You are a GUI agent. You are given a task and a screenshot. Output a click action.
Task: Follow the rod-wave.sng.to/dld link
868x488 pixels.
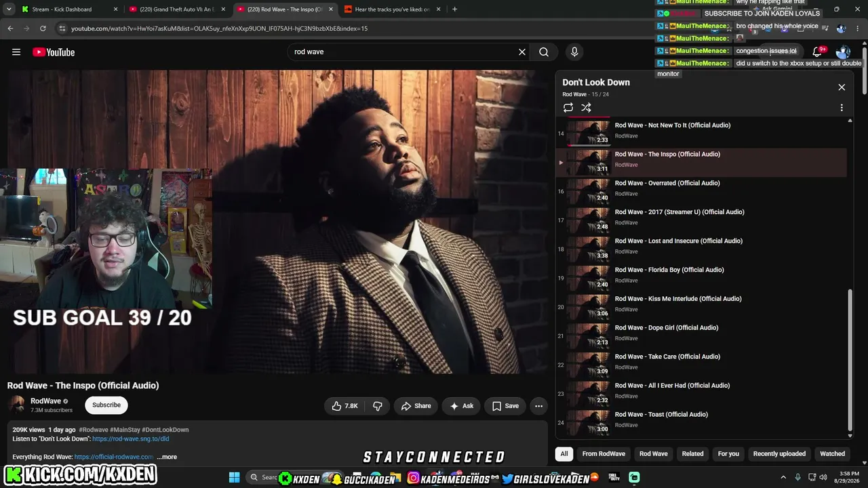131,439
